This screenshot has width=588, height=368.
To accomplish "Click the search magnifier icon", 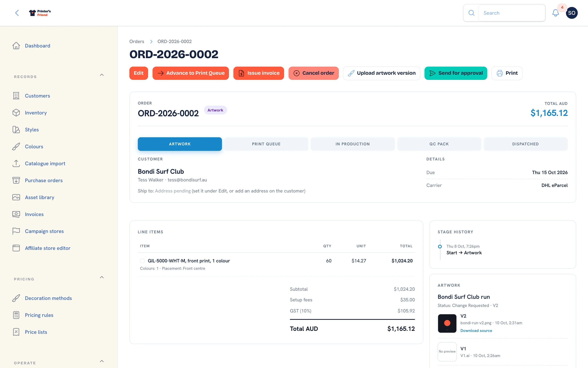I will click(471, 13).
